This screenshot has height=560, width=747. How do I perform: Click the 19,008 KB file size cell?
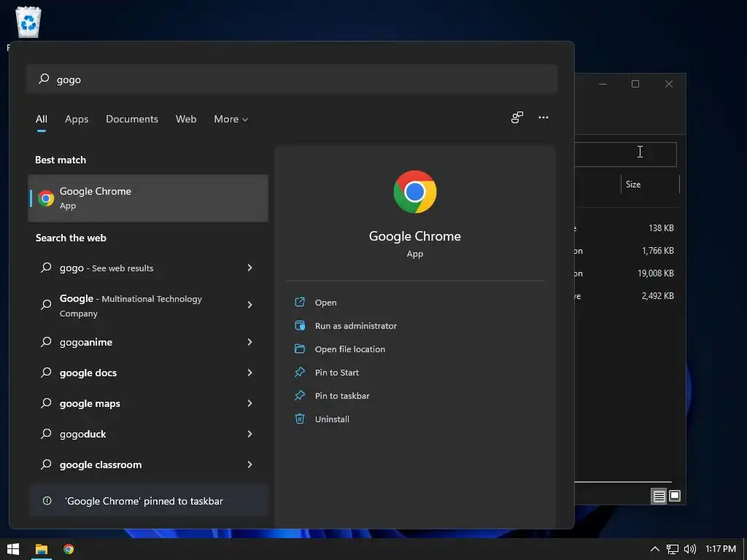point(656,273)
